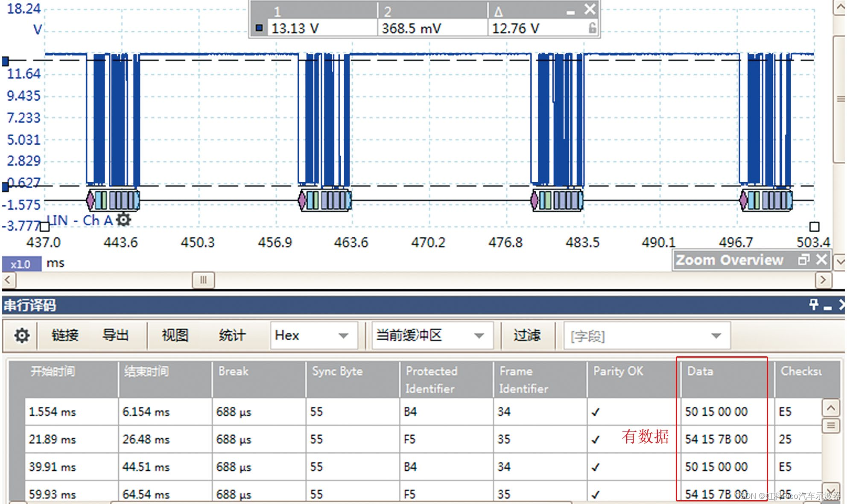
Task: Select the first decoded LIN packet
Action: coord(113,200)
